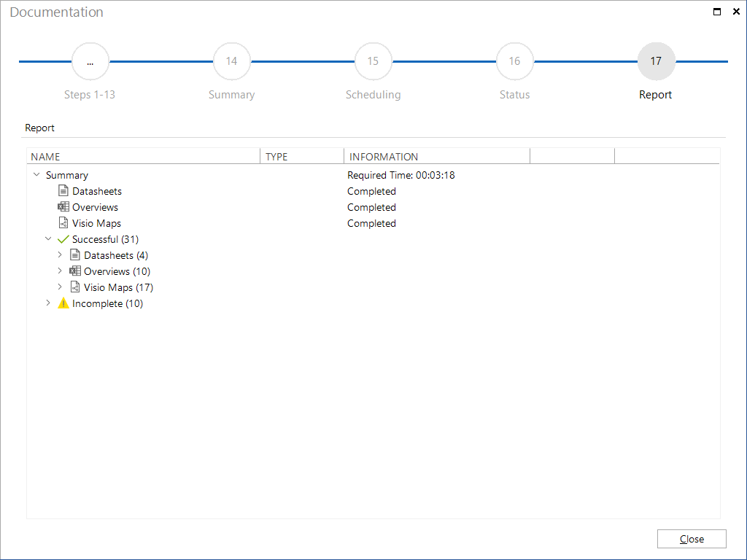Click the Datasheets (4) document icon
This screenshot has height=560, width=747.
click(x=75, y=254)
